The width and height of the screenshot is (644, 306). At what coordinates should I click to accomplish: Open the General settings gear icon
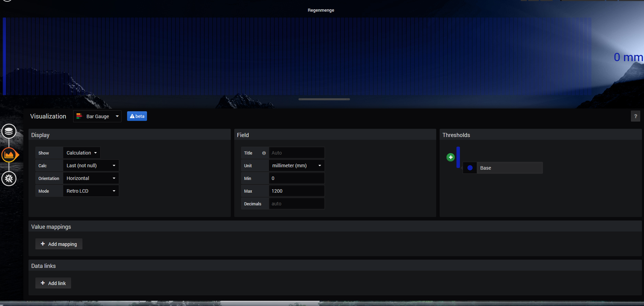point(9,179)
